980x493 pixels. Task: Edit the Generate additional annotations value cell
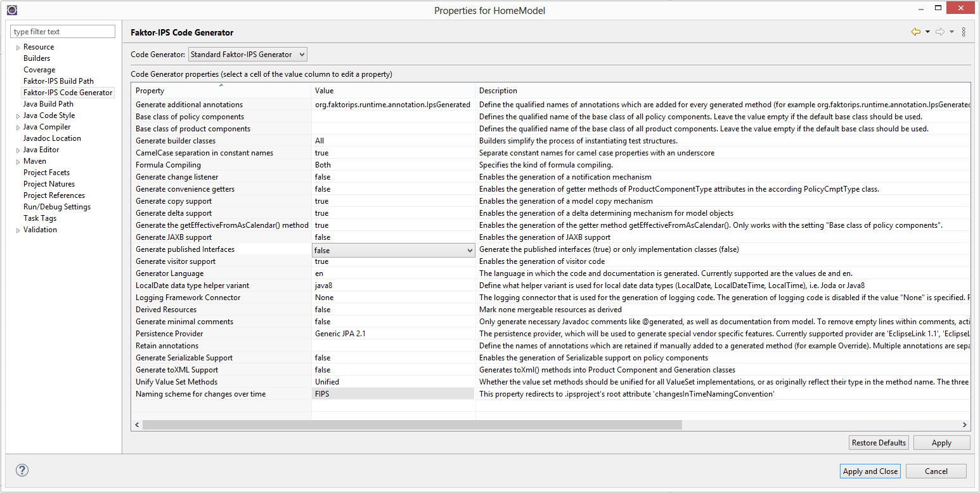point(393,105)
